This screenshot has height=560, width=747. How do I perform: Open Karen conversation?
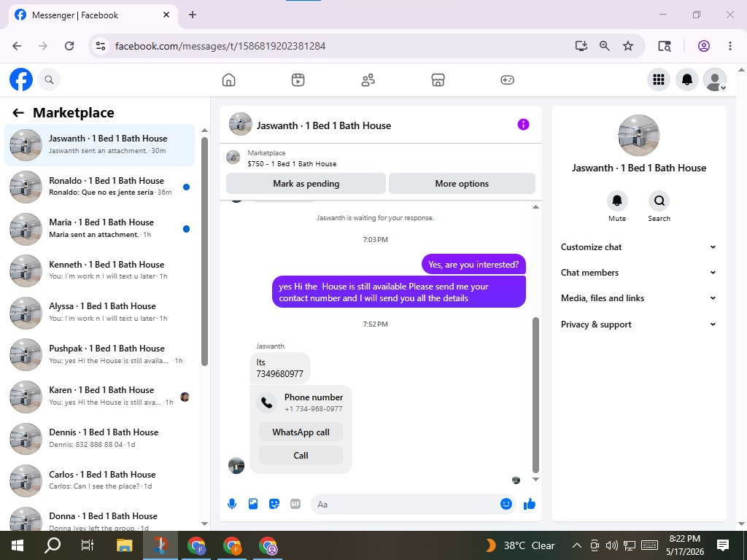pos(99,396)
